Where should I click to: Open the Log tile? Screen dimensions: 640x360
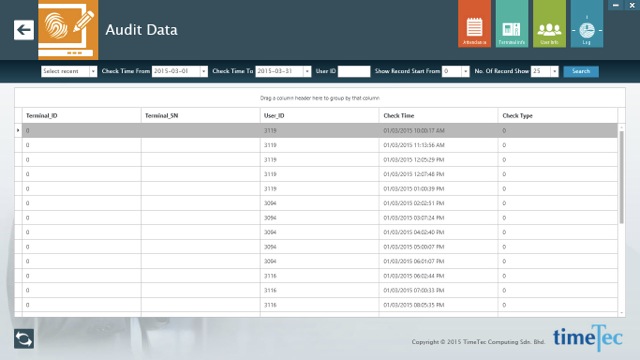click(x=587, y=24)
